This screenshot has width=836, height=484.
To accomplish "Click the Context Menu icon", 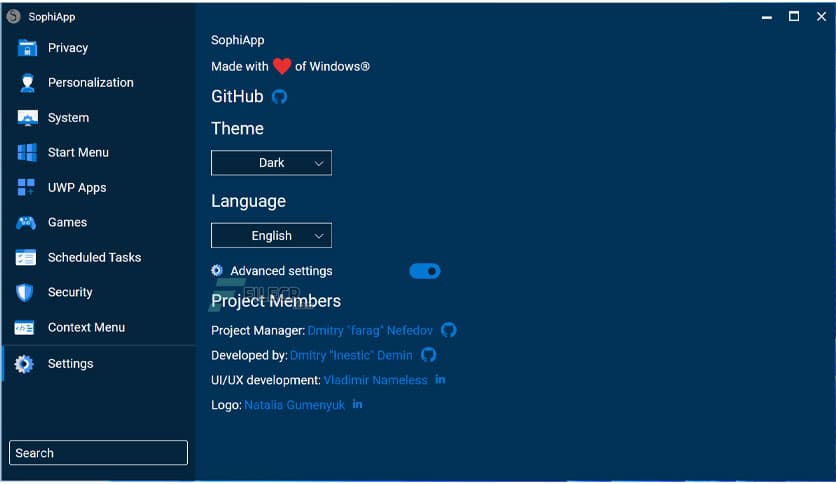I will pyautogui.click(x=25, y=328).
